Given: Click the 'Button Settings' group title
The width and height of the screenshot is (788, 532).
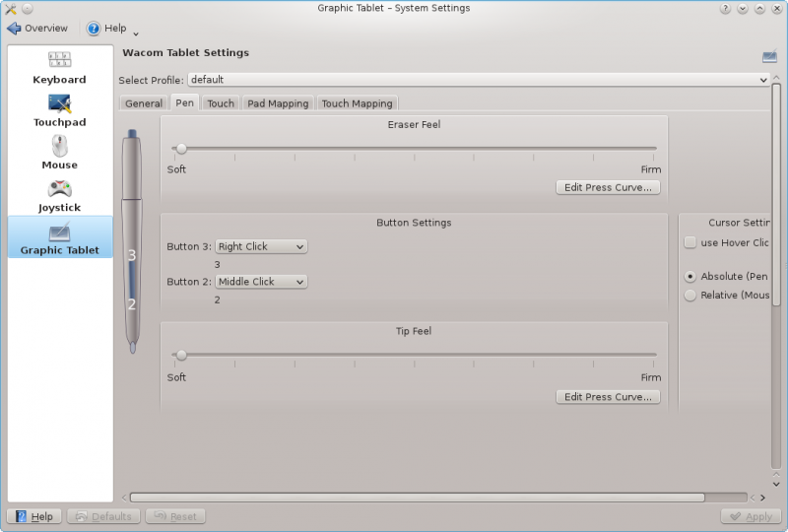Looking at the screenshot, I should pos(414,223).
